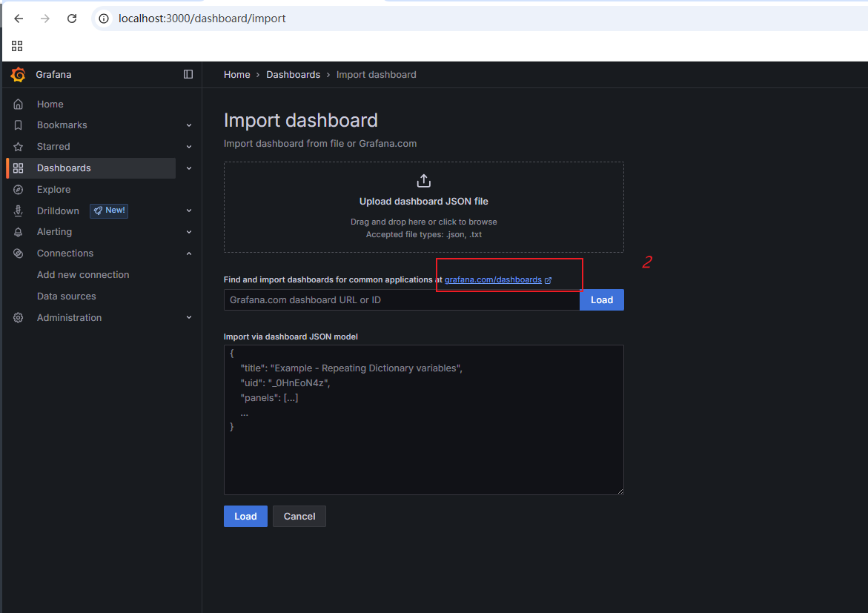Focus the Grafana.com dashboard URL or ID field
Image resolution: width=868 pixels, height=613 pixels.
coord(402,299)
